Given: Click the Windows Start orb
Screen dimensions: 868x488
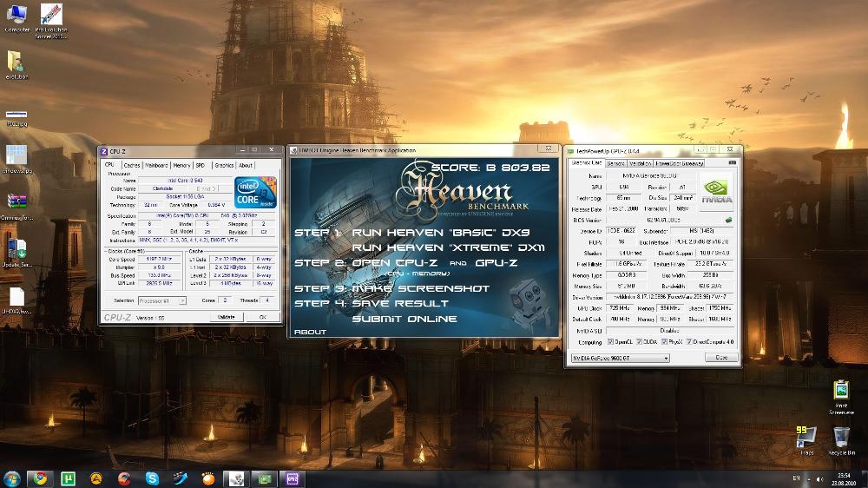Looking at the screenshot, I should (x=11, y=478).
